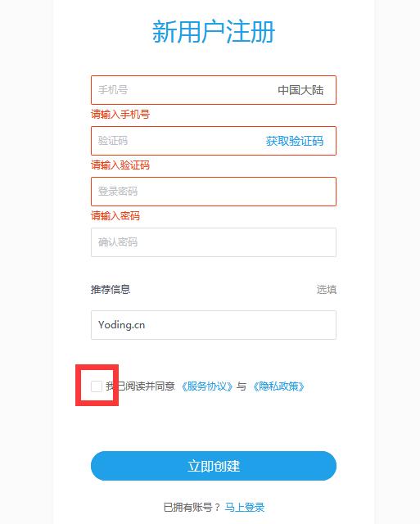
Task: Focus the 验证码 verification code field
Action: 177,141
